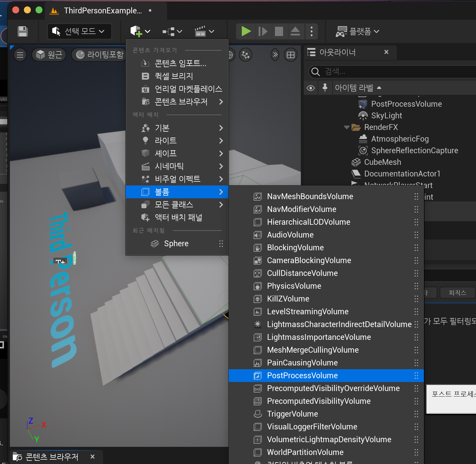Open the 액터 배치 패널
Screen dimensions: 476x464
coord(177,217)
